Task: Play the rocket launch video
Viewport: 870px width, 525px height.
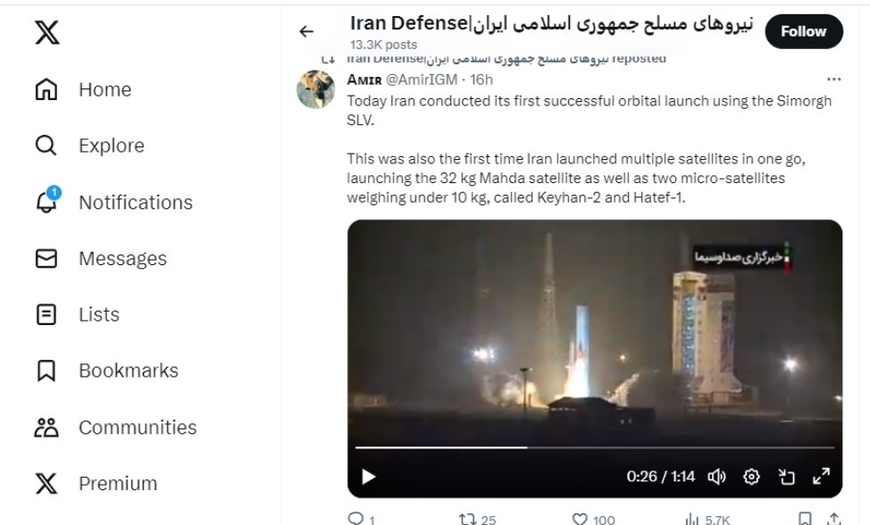Action: coord(368,477)
